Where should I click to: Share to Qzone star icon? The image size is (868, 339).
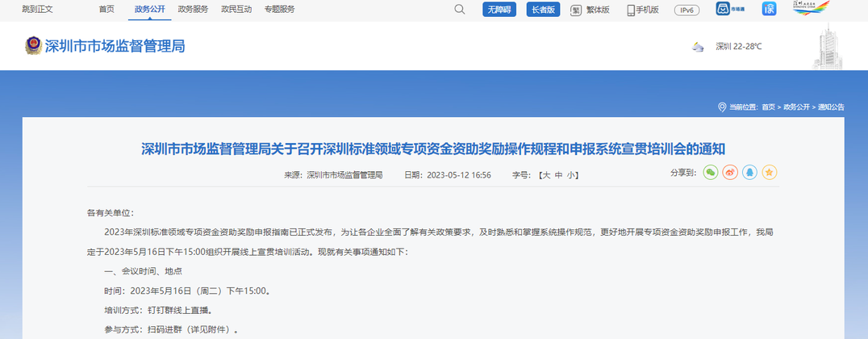(x=770, y=173)
